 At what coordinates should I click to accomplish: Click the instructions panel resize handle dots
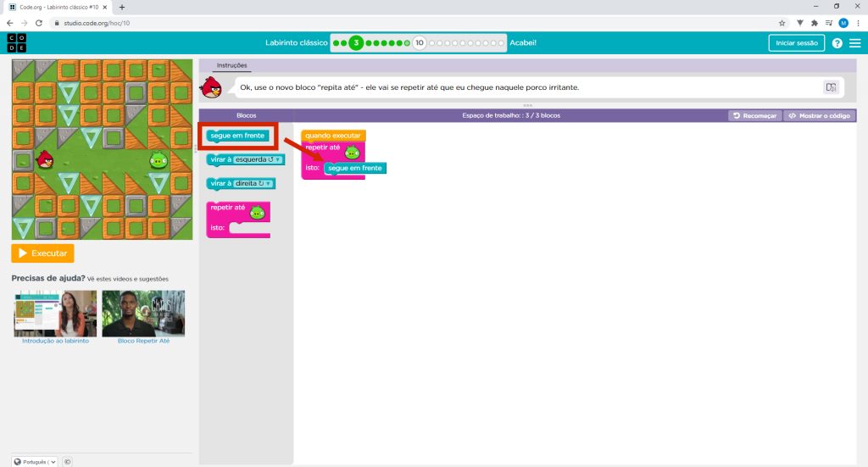(527, 105)
